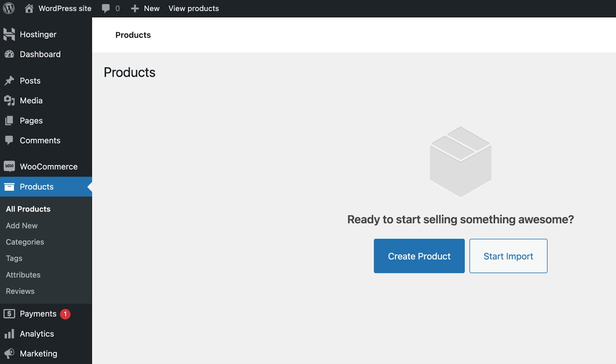Select the Hostinger icon in sidebar
The image size is (616, 364).
9,34
